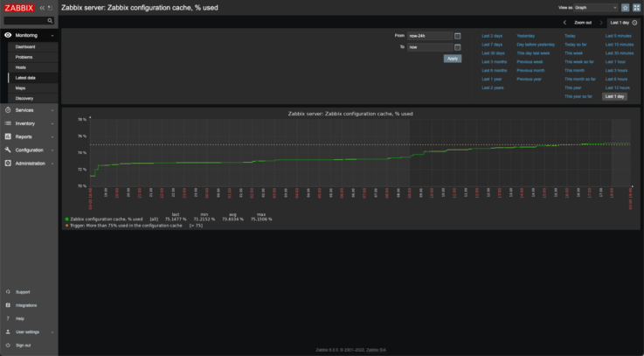Click the left arrow to shift time back
644x356 pixels.
coord(564,22)
